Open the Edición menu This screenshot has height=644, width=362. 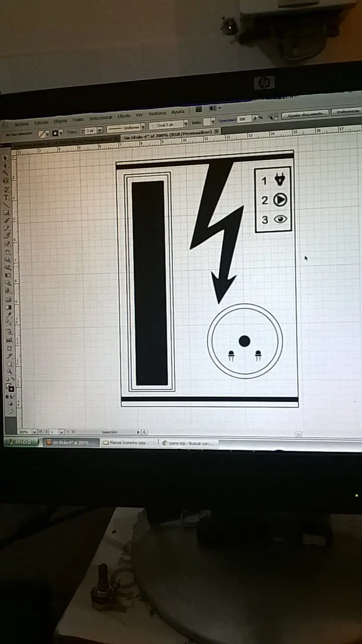pyautogui.click(x=41, y=123)
